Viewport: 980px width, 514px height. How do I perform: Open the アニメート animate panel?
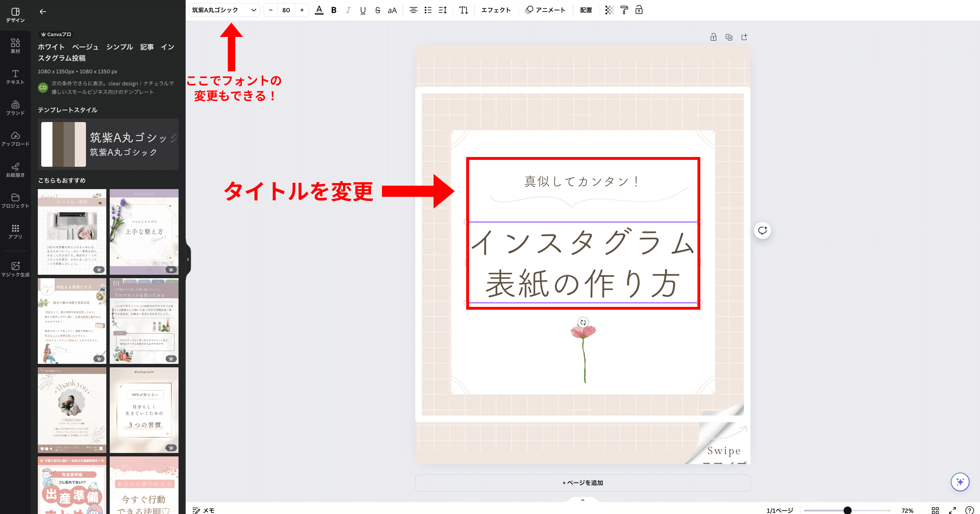(x=545, y=10)
